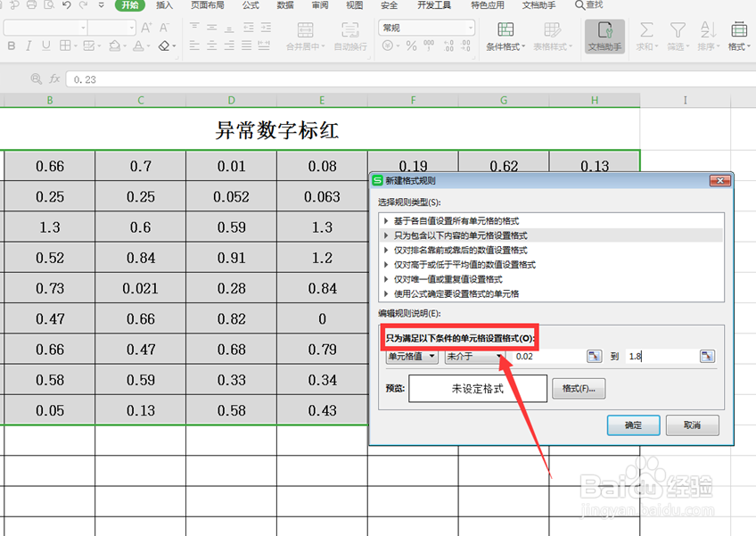Open the 字体颜色 font color swatch
The height and width of the screenshot is (536, 756).
click(137, 45)
